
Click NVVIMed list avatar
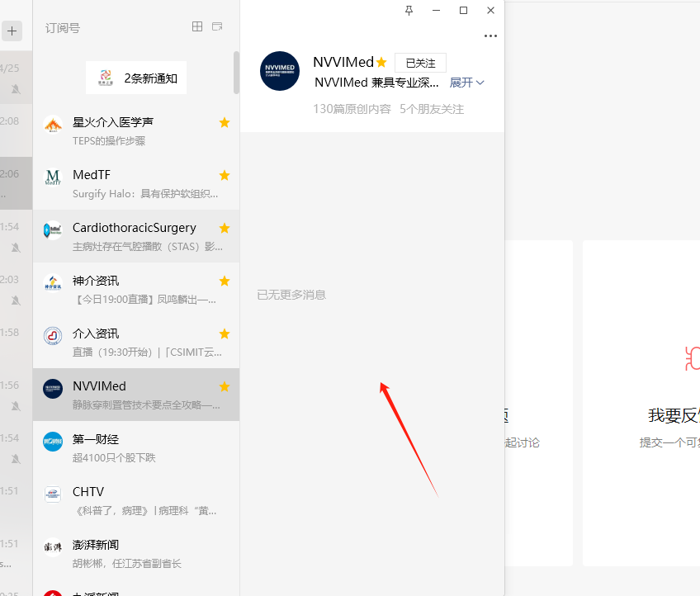pyautogui.click(x=53, y=388)
